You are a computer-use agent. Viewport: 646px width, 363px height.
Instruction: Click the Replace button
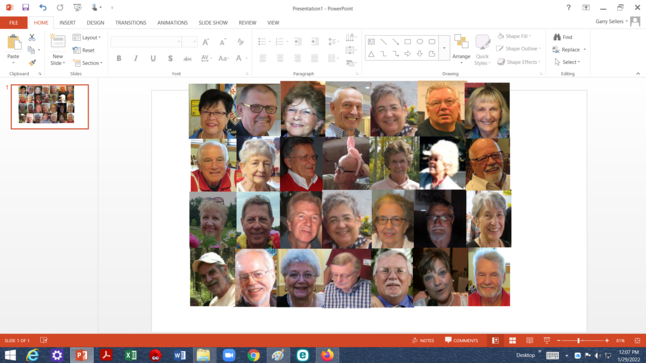tap(569, 49)
